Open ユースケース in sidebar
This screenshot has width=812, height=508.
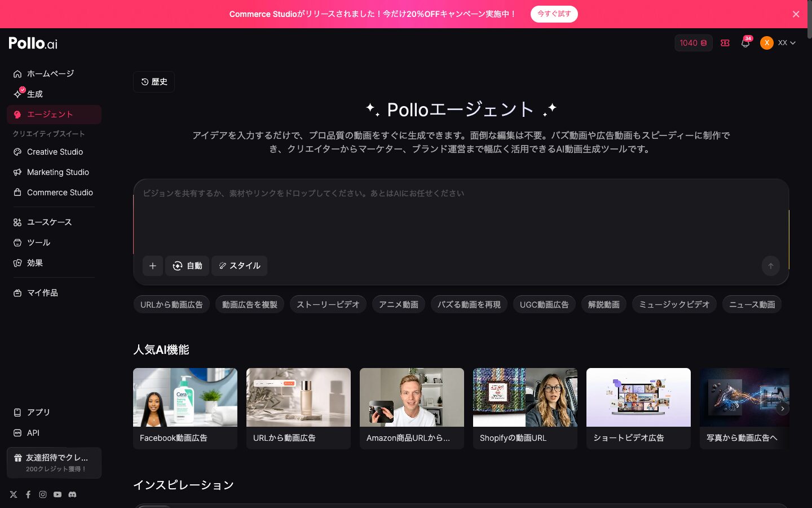(54, 222)
